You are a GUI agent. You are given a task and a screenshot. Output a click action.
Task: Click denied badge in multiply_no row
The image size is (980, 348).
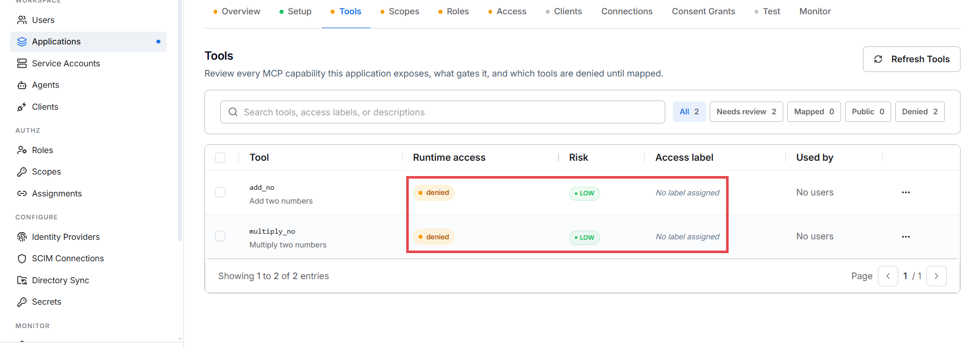(434, 237)
